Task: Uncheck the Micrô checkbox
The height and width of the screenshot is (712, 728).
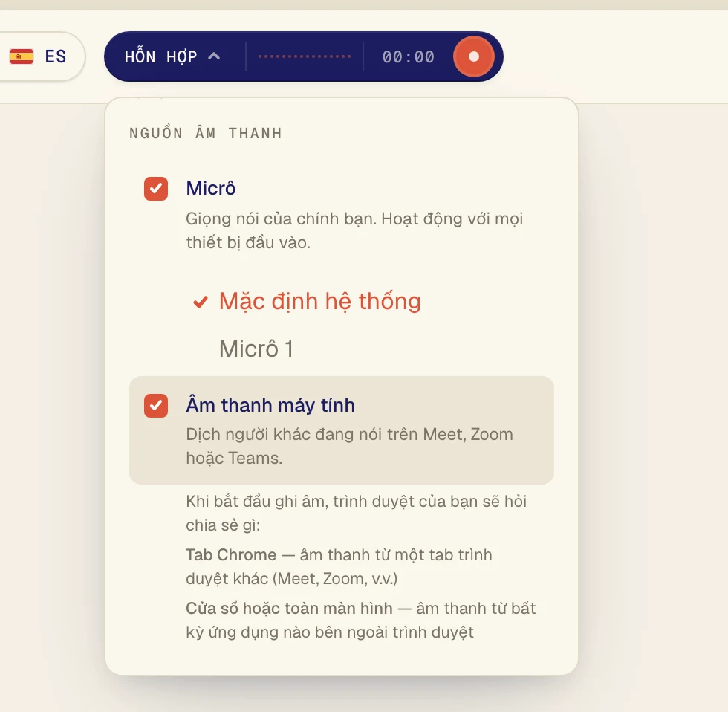Action: pos(156,189)
